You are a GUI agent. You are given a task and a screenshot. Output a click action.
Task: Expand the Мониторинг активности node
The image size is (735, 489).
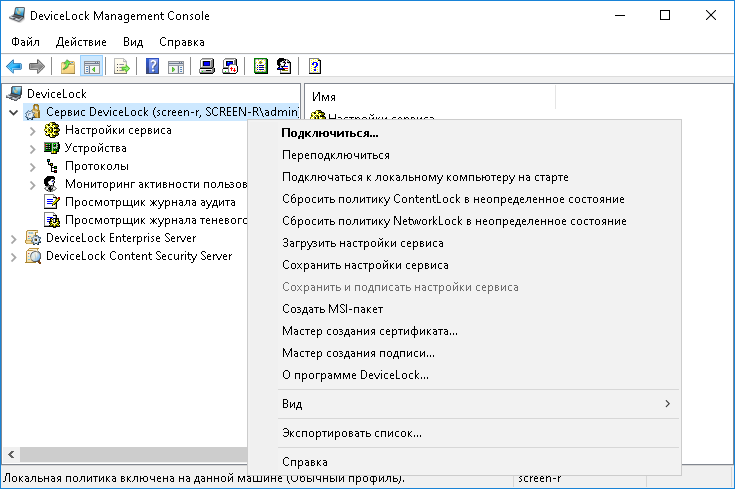[32, 185]
